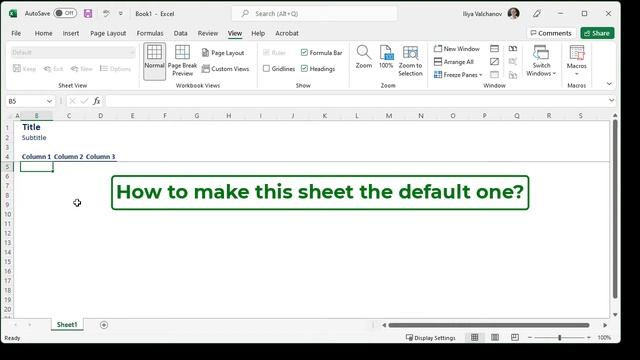Select the Normal workbook view

click(x=154, y=61)
